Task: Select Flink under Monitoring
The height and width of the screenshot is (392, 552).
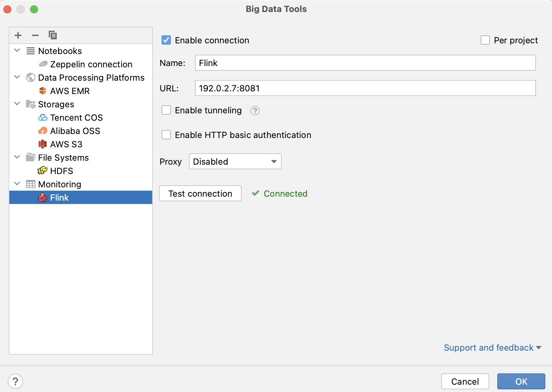Action: [x=59, y=197]
